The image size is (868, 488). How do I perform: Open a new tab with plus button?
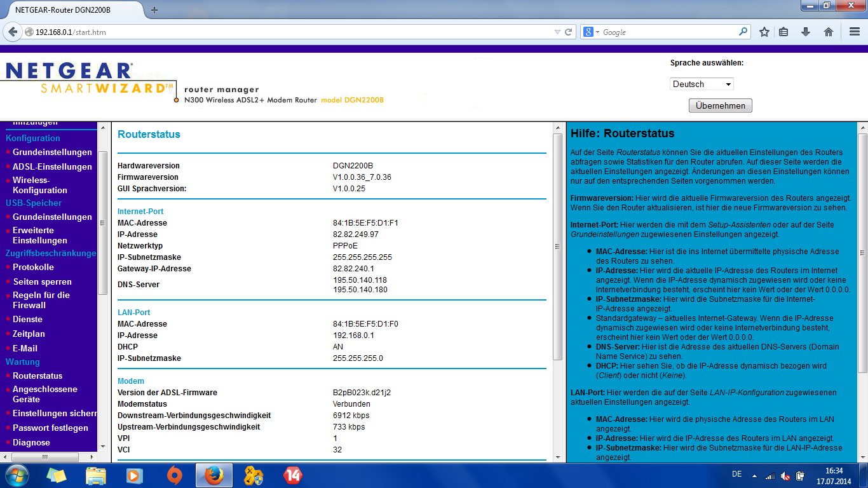pos(154,10)
